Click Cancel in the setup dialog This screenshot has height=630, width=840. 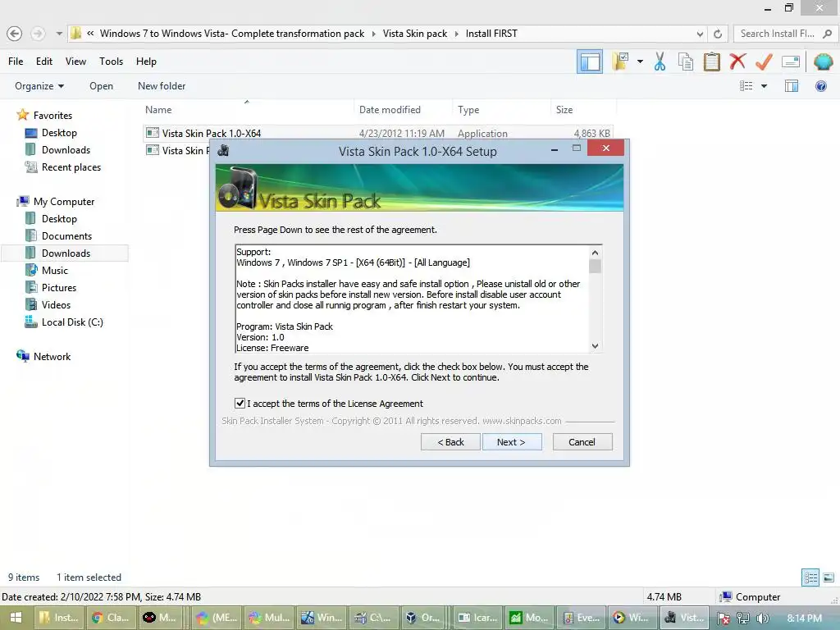tap(582, 442)
